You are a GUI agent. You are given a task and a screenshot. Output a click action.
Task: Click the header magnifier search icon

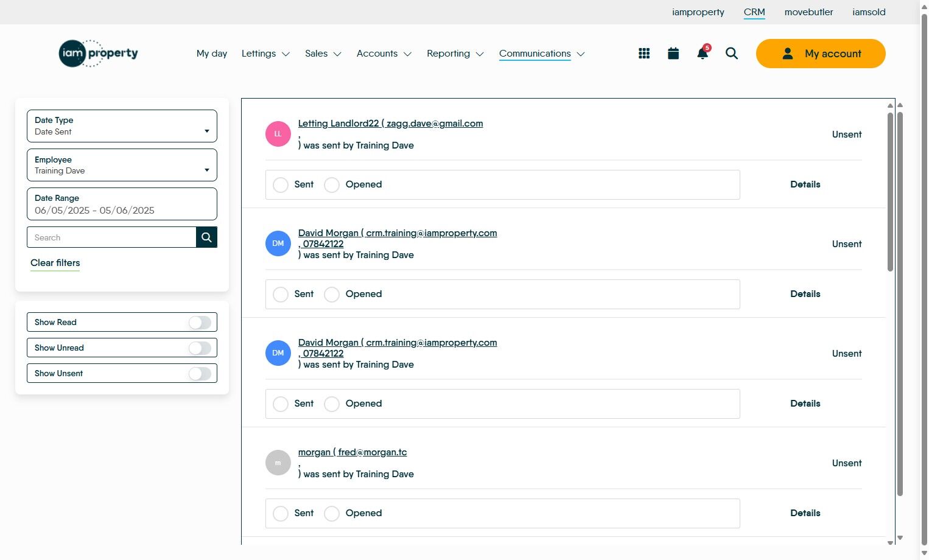point(732,54)
